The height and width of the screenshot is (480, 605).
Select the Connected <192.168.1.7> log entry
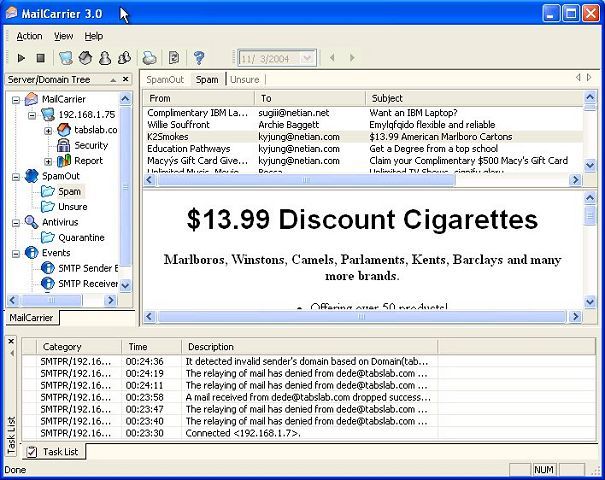309,433
